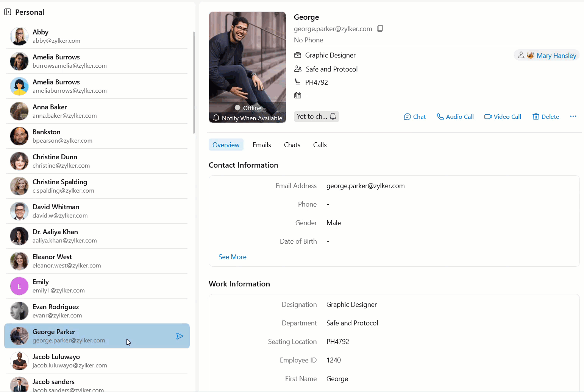The height and width of the screenshot is (392, 584).
Task: Start a Chat with George
Action: 415,117
